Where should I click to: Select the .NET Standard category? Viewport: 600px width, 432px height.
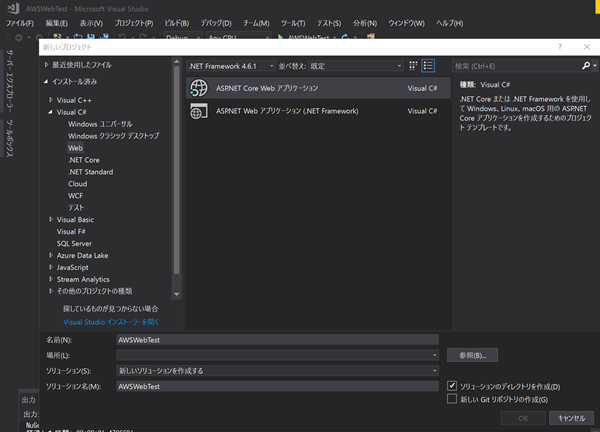(90, 172)
